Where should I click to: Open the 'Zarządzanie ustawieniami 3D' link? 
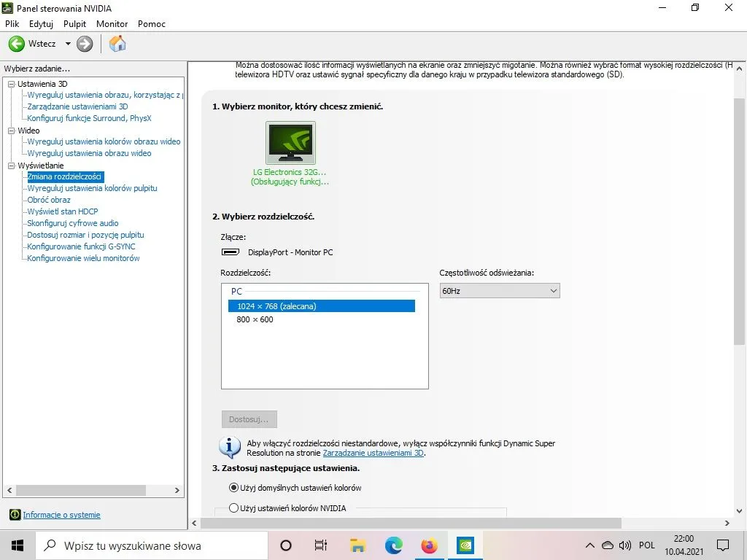click(373, 453)
